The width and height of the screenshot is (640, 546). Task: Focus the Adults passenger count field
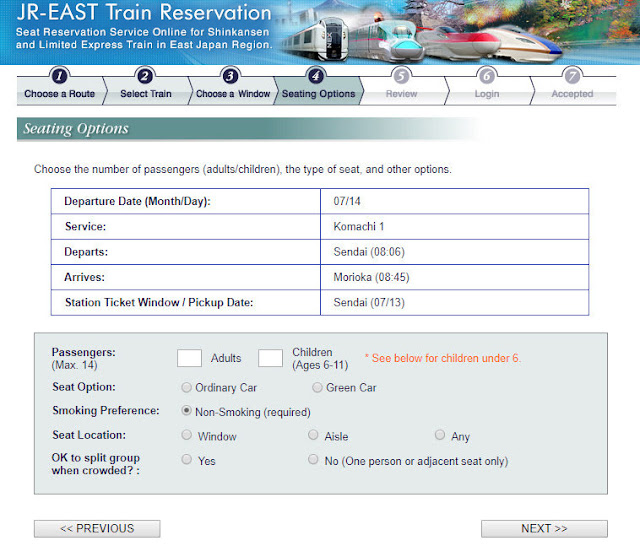point(189,358)
